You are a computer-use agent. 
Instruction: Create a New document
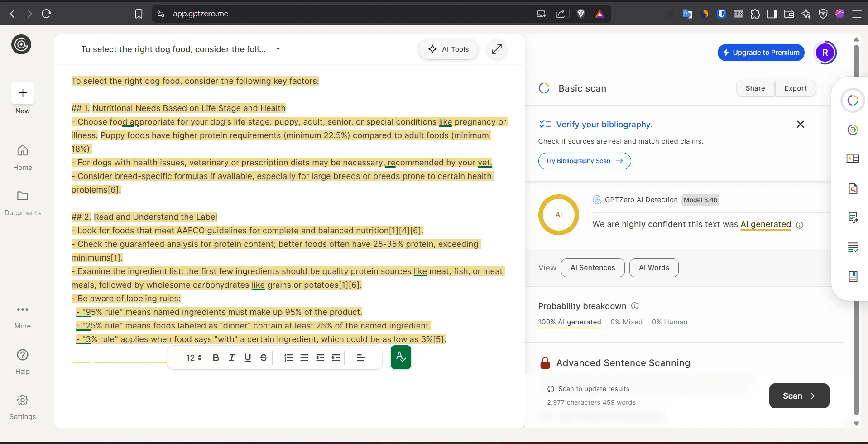(x=23, y=98)
